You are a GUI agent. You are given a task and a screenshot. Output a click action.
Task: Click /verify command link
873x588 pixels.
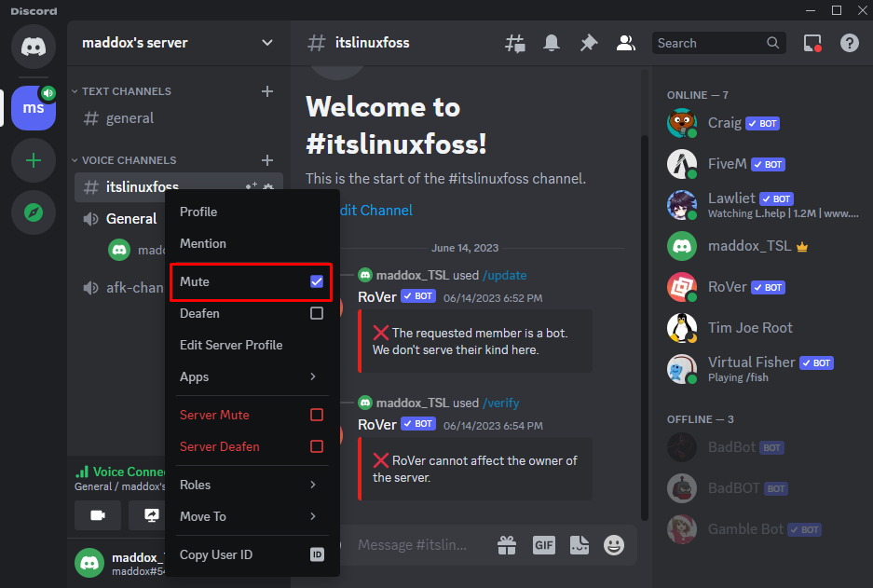[x=501, y=403]
